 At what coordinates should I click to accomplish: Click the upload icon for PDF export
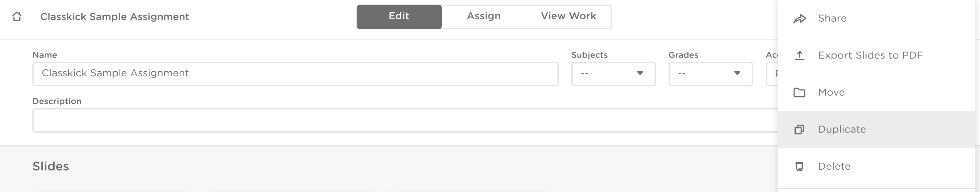(x=800, y=56)
